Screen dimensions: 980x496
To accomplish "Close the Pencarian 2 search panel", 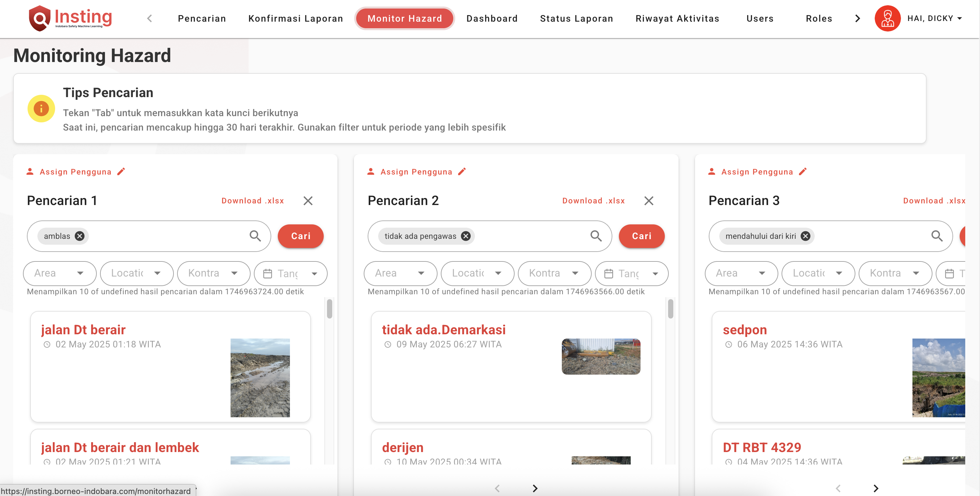I will point(649,201).
